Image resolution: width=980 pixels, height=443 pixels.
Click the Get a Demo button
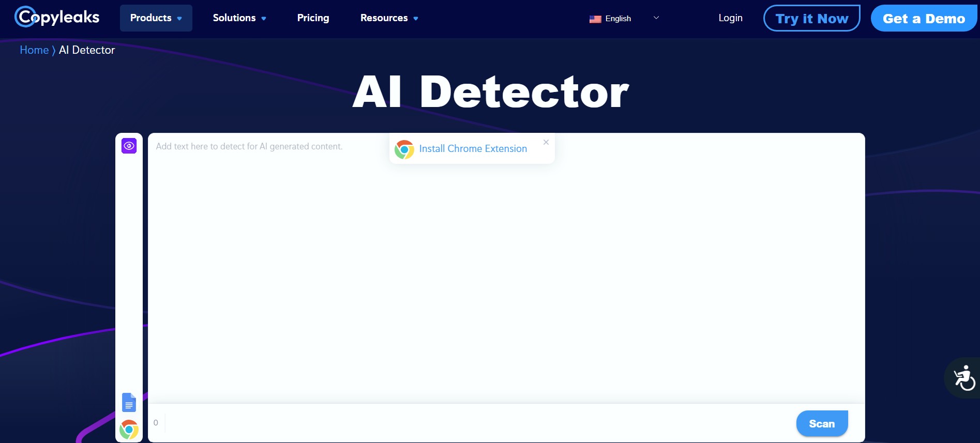924,18
